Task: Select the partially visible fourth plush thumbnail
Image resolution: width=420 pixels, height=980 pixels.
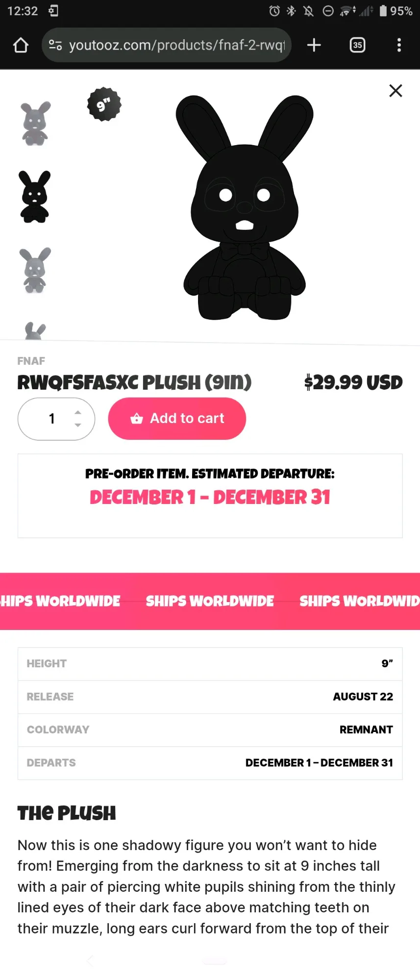Action: [x=35, y=331]
